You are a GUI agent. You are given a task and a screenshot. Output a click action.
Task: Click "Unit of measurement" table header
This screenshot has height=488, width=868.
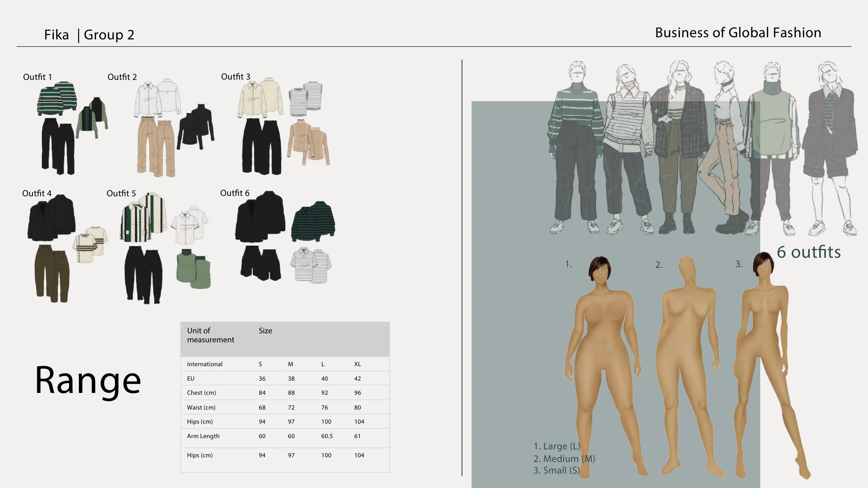[210, 335]
